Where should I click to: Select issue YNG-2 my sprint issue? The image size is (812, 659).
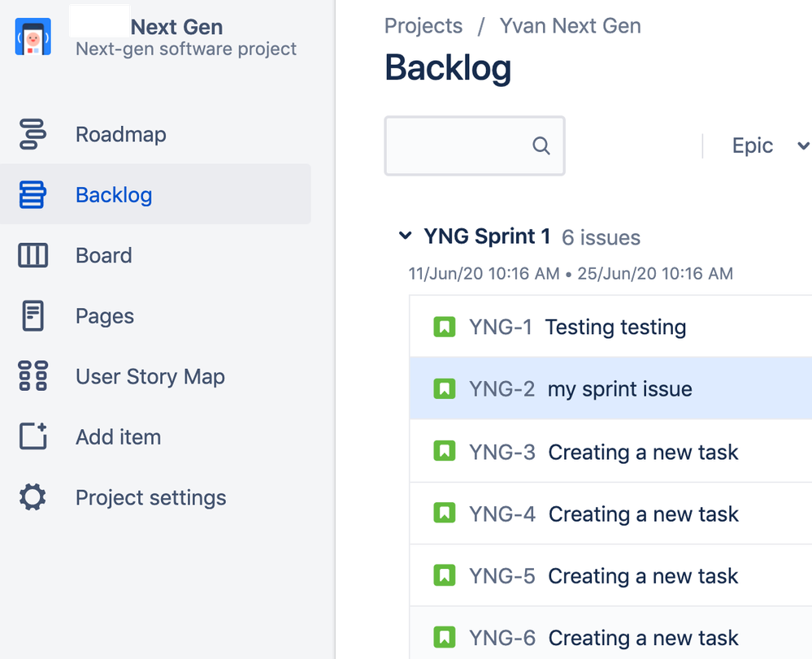point(610,388)
